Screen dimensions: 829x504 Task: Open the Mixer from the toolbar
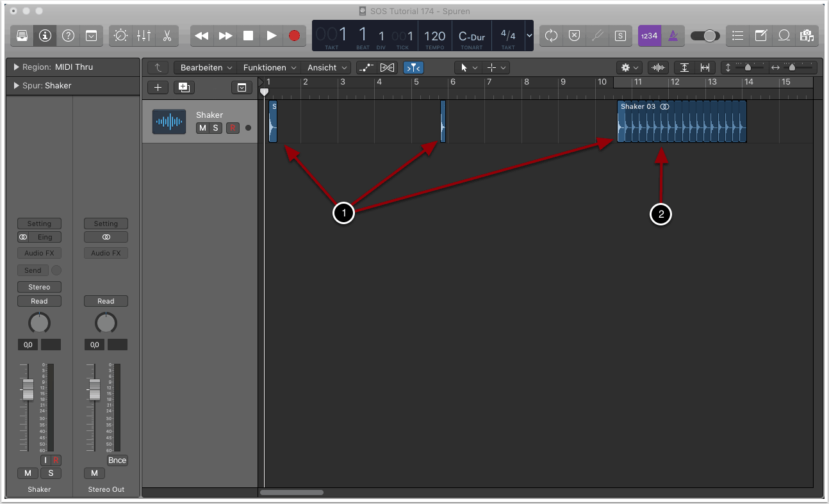pyautogui.click(x=144, y=36)
